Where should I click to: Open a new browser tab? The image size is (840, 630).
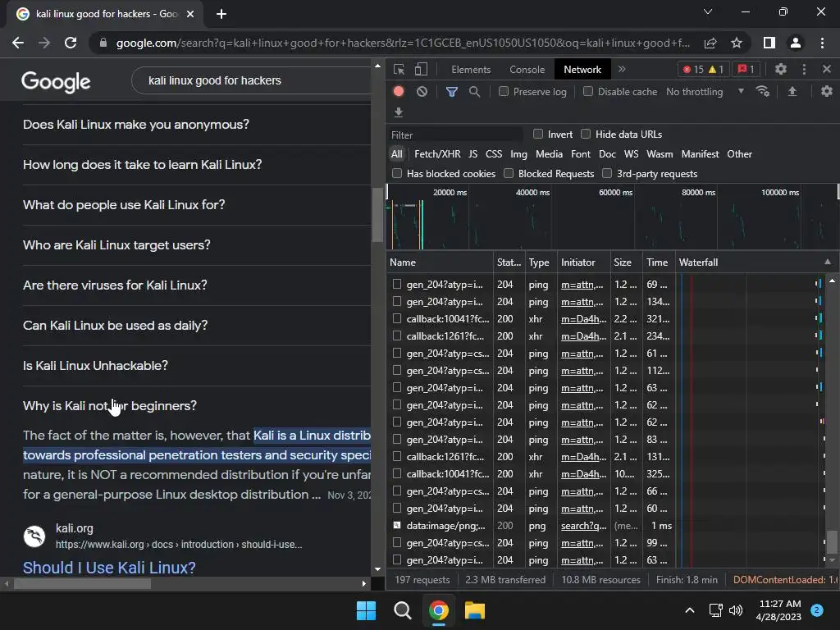[x=221, y=14]
